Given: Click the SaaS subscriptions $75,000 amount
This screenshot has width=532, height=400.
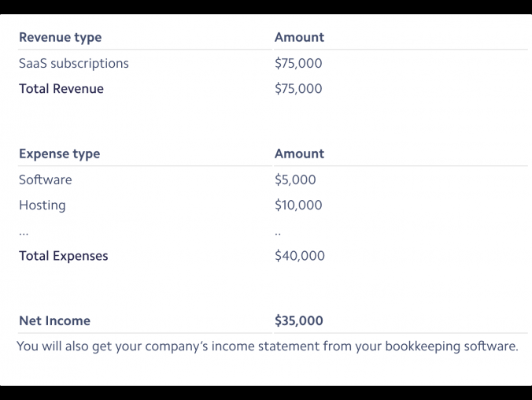Looking at the screenshot, I should 298,63.
